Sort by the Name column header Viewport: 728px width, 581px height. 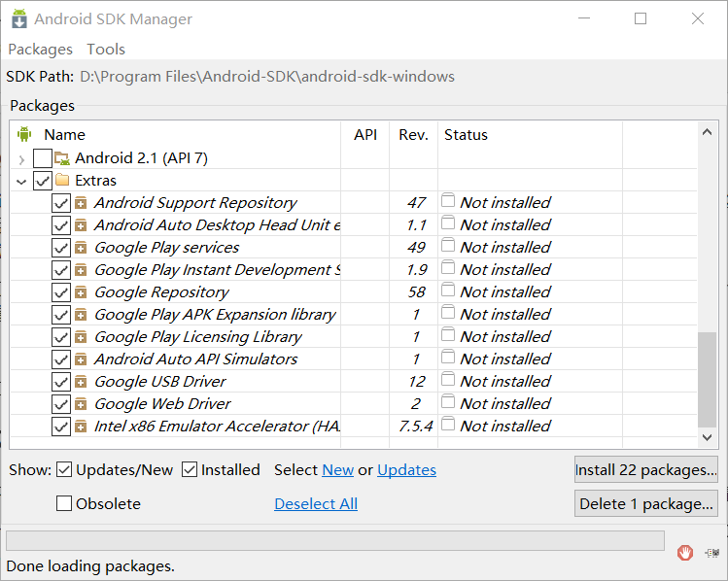[x=64, y=135]
